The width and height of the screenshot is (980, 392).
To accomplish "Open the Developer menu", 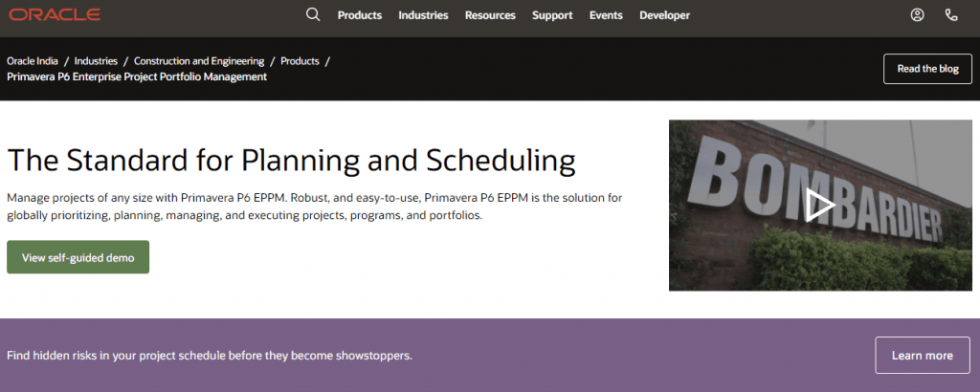I will 664,15.
